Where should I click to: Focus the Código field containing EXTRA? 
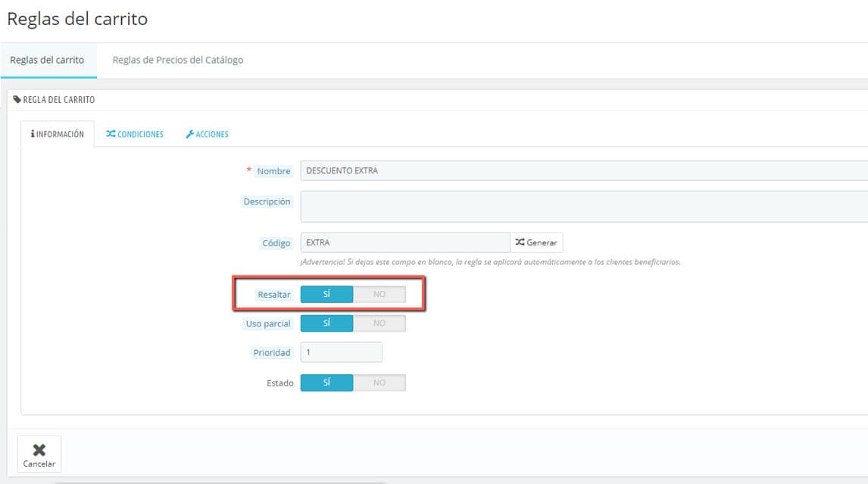(404, 242)
